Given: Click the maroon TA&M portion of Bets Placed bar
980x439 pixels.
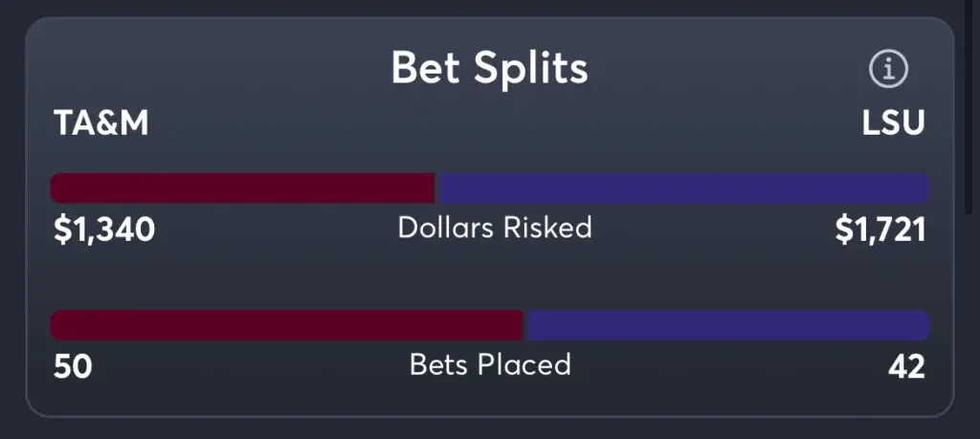Looking at the screenshot, I should click(x=287, y=325).
